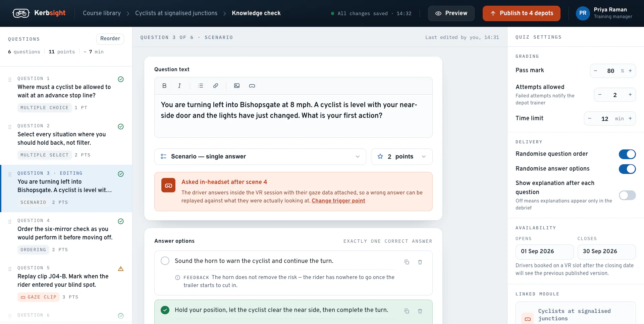The image size is (644, 324).
Task: Click the Opens date field 01 Sep 2026
Action: [x=545, y=251]
